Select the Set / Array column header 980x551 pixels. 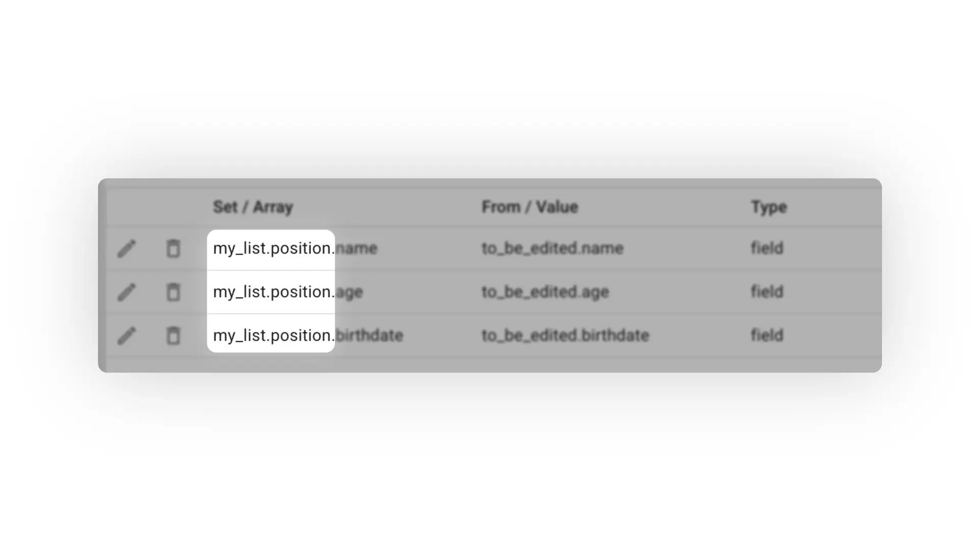point(253,207)
